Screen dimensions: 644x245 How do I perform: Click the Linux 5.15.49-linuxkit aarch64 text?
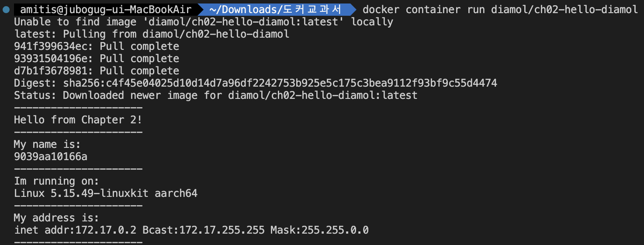point(106,193)
